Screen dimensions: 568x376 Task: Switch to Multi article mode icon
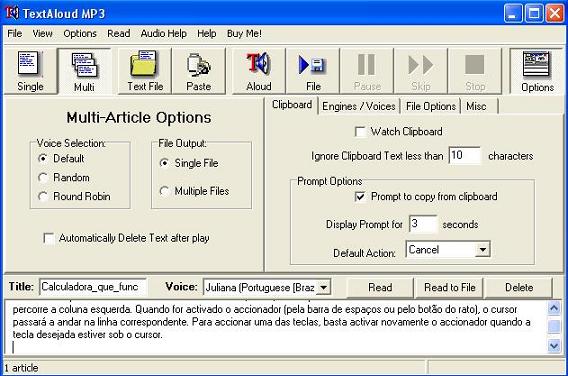84,71
